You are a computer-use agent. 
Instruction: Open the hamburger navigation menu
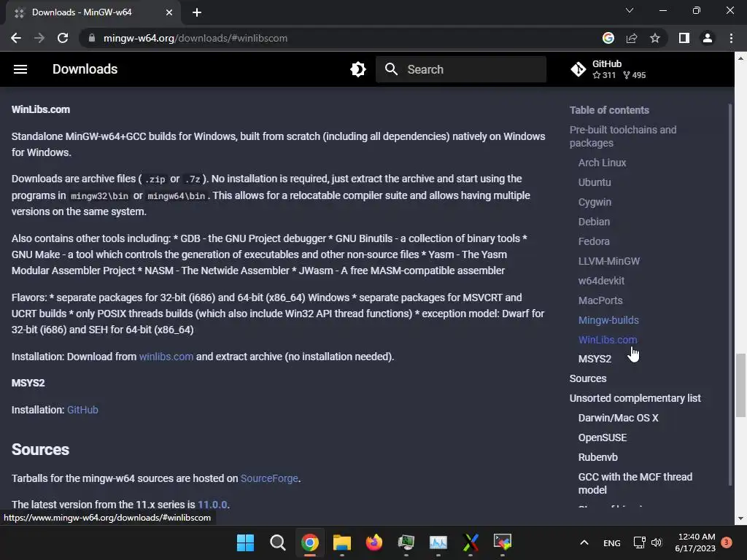click(x=20, y=69)
